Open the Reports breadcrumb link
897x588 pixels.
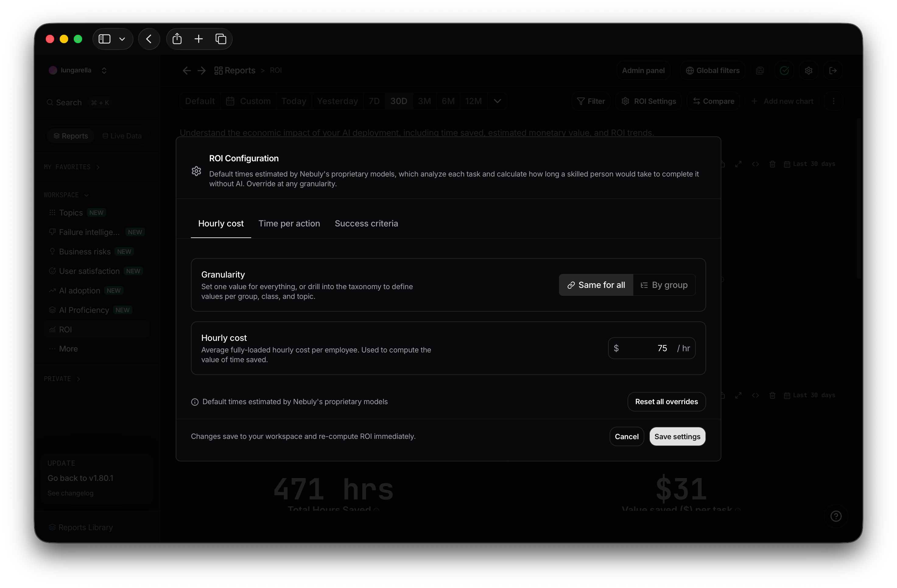(235, 70)
